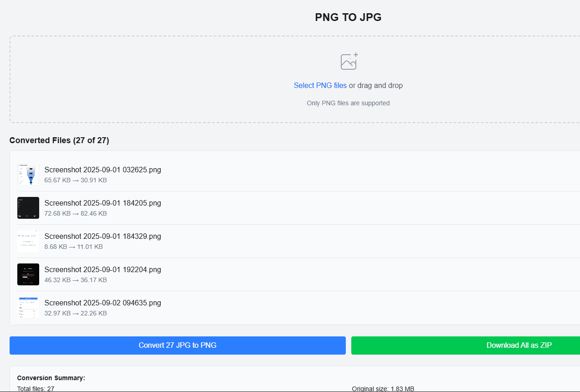Select file name Screenshot 2025-09-02 094635.png
Viewport: 580px width, 392px height.
tap(103, 303)
